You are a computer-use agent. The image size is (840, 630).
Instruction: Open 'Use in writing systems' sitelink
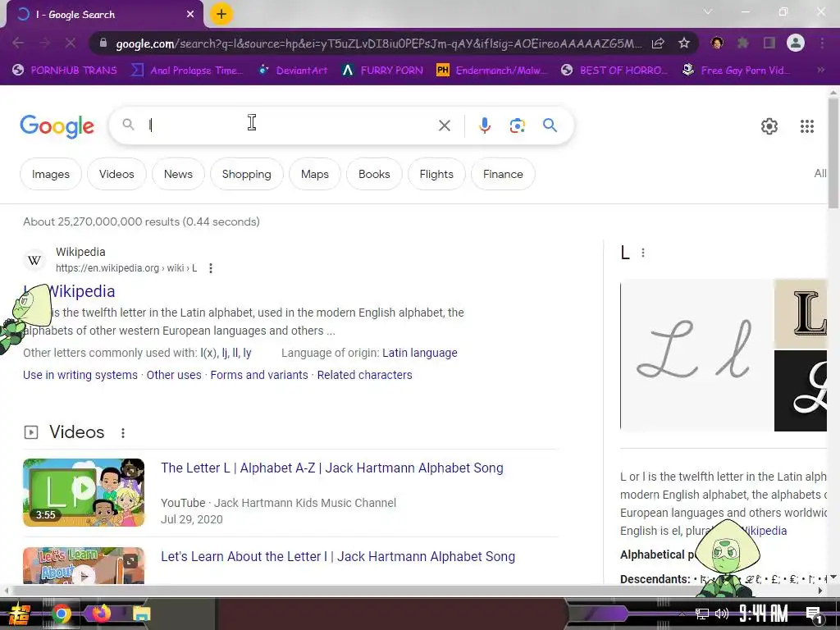(x=80, y=375)
